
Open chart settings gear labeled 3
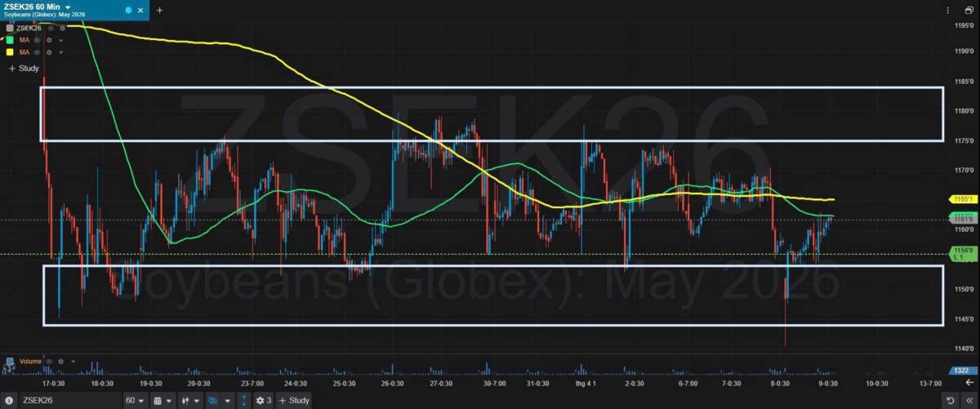(262, 400)
